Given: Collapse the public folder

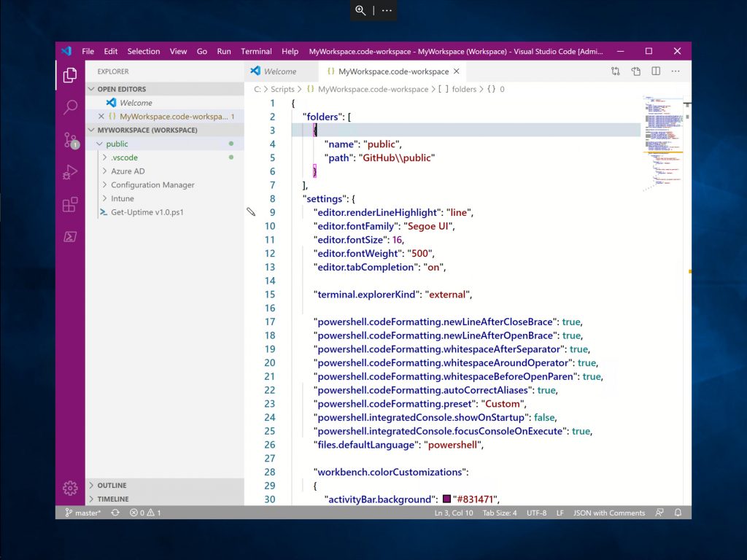Looking at the screenshot, I should point(99,144).
